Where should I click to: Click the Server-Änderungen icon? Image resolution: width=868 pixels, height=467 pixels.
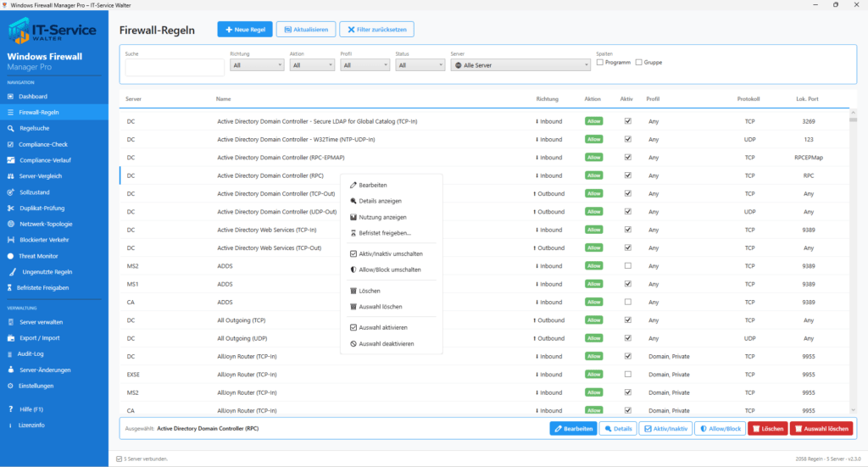coord(10,370)
